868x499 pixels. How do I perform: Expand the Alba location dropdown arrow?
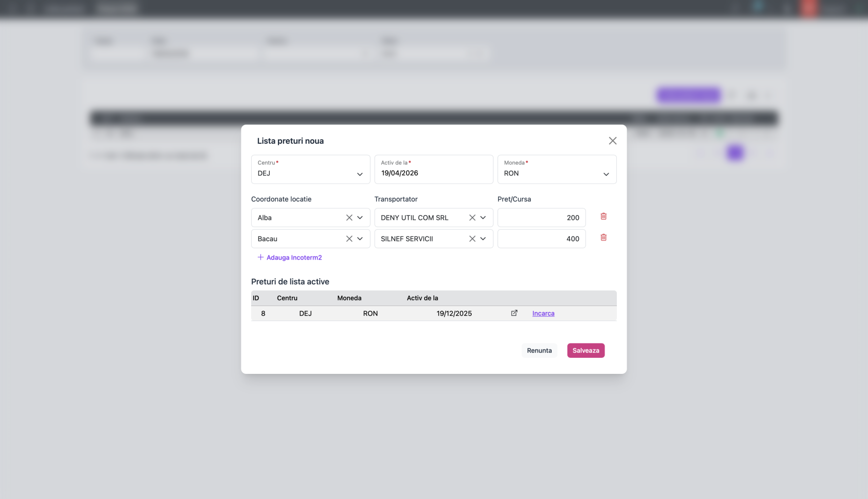pos(360,218)
